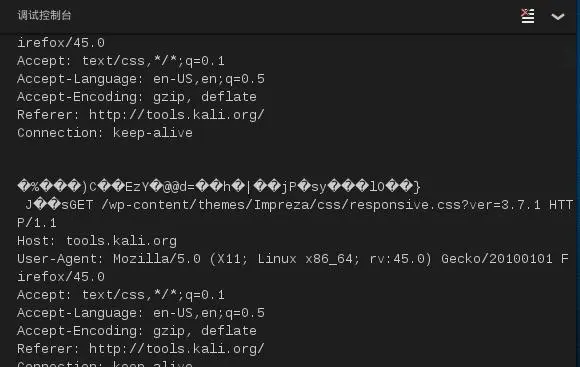The width and height of the screenshot is (580, 367).
Task: Collapse the debug console panel chevron
Action: pyautogui.click(x=557, y=17)
